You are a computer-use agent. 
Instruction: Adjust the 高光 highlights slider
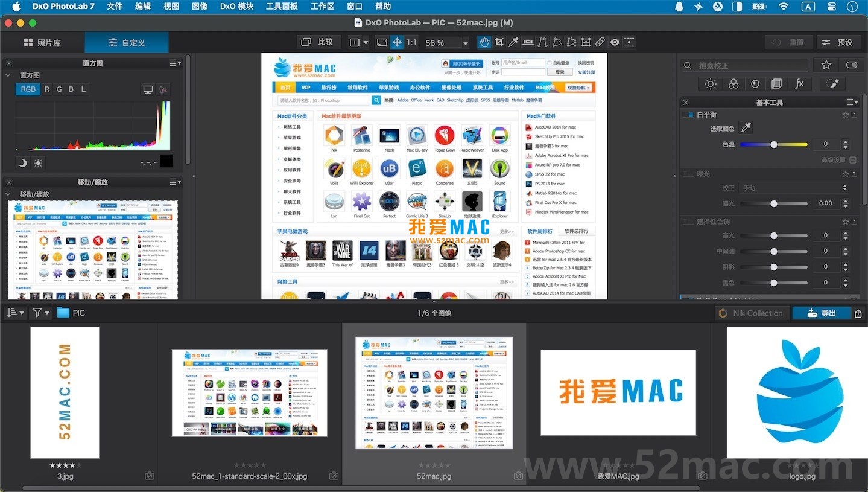click(774, 235)
